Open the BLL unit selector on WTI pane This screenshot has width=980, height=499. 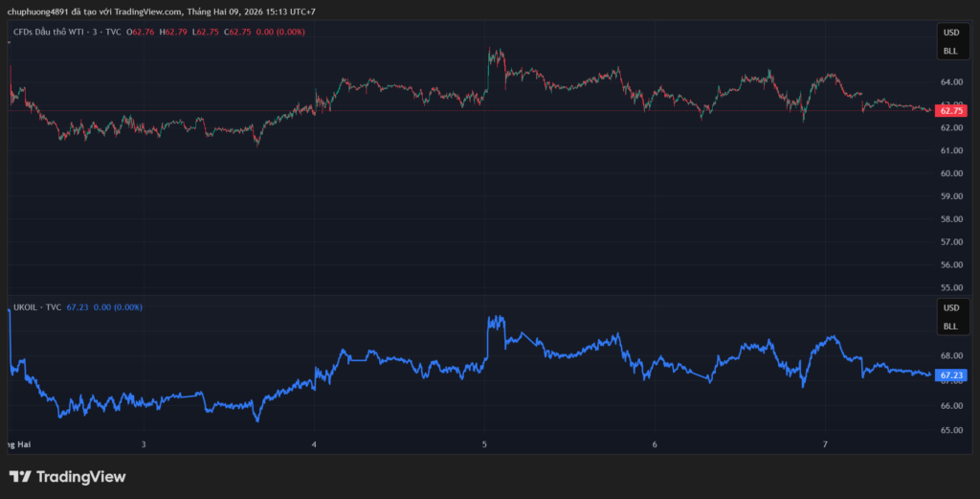point(950,51)
